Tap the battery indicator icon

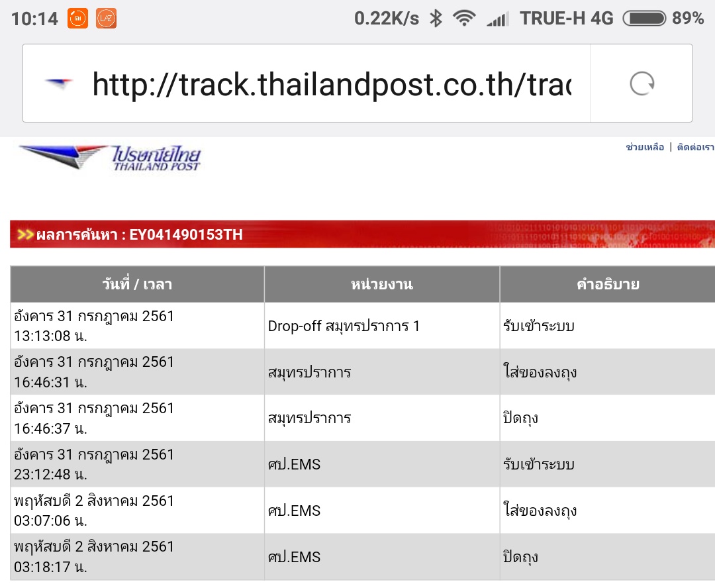tap(643, 19)
